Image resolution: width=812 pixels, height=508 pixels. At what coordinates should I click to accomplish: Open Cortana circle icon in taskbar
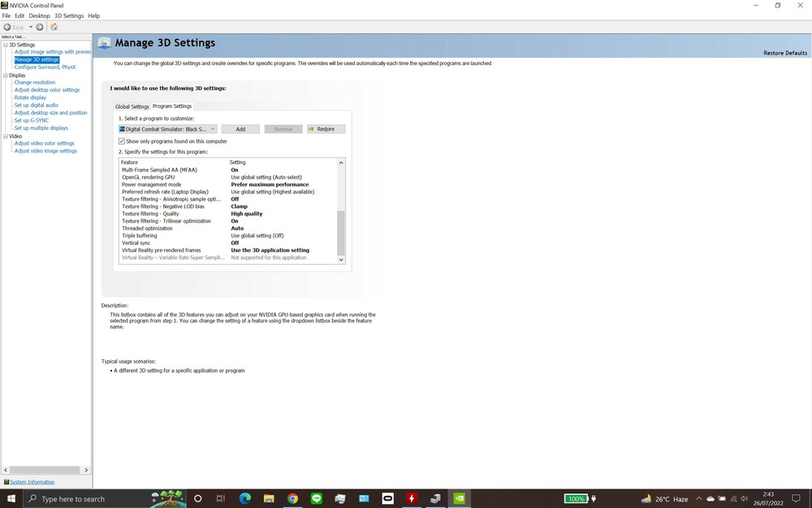pyautogui.click(x=197, y=499)
